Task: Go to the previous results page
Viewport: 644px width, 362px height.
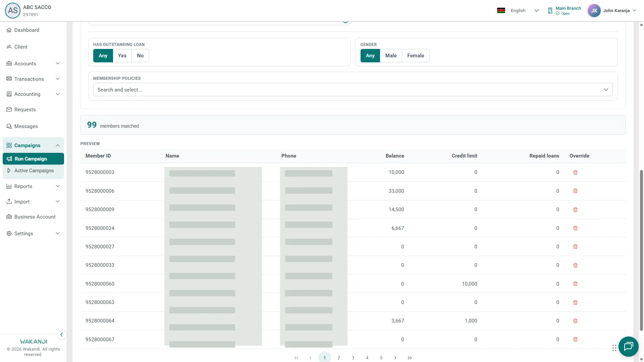Action: coord(311,358)
